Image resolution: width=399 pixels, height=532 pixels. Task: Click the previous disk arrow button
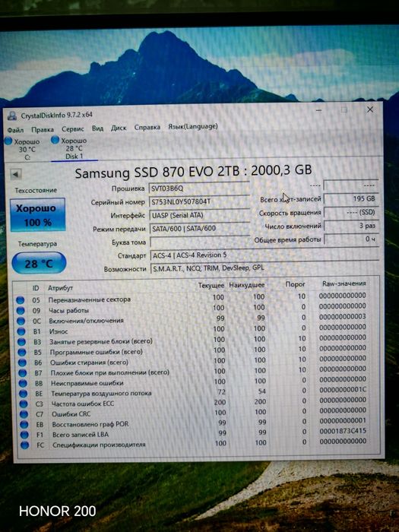click(16, 175)
